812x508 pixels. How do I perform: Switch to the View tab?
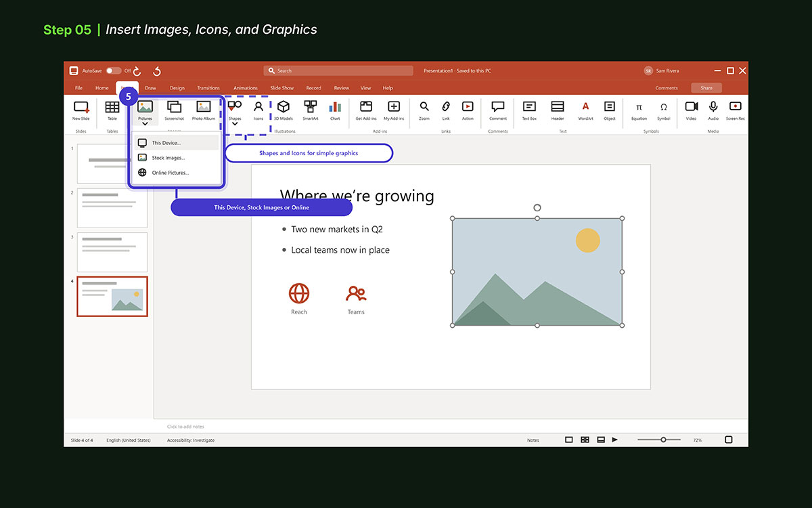point(366,88)
